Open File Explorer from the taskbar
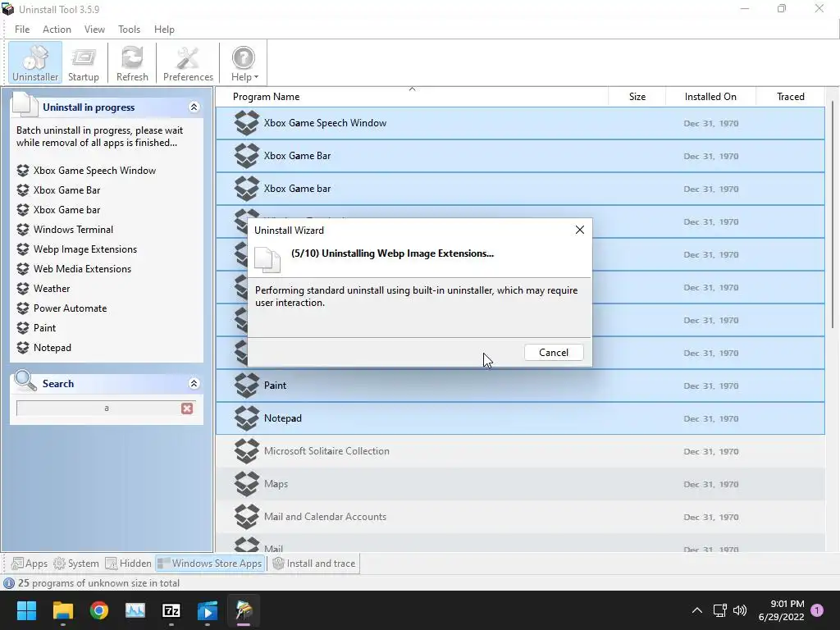This screenshot has height=630, width=840. 62,610
